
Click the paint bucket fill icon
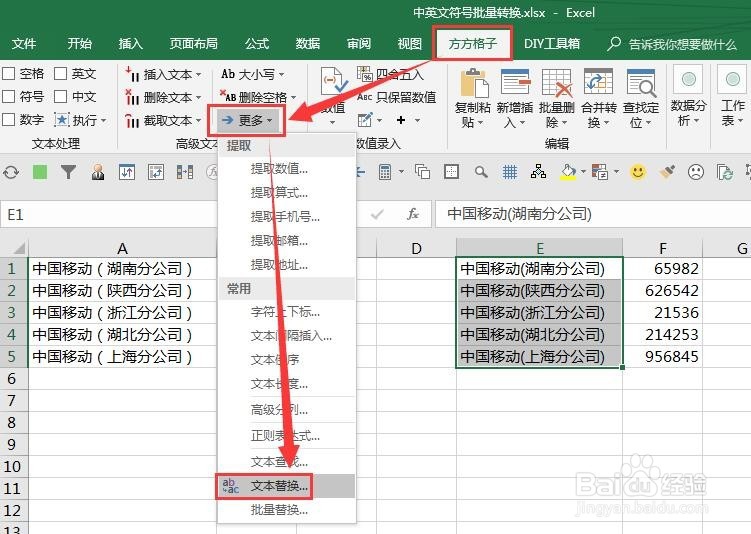click(x=568, y=171)
